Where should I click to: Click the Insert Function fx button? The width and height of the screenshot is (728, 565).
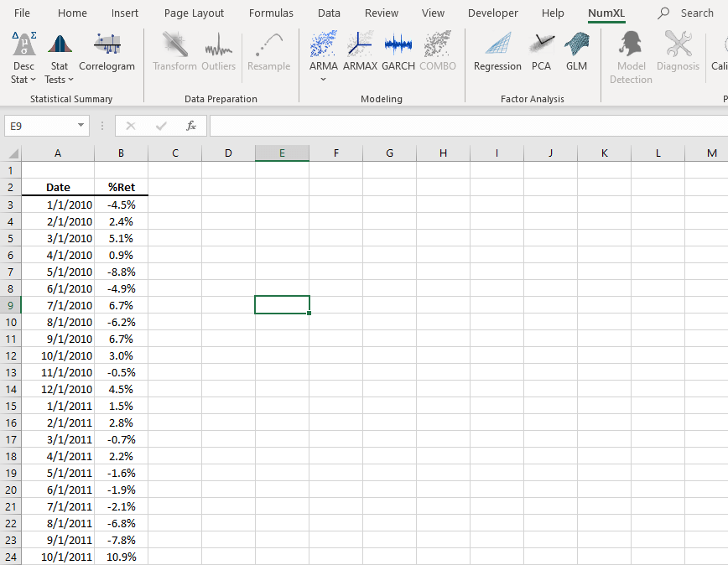pos(191,126)
